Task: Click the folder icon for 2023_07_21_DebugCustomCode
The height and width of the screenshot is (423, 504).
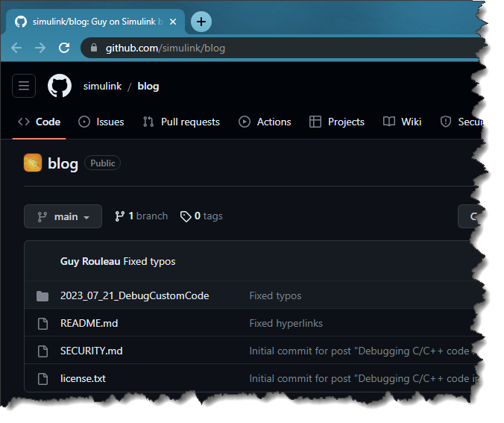Action: click(x=42, y=296)
